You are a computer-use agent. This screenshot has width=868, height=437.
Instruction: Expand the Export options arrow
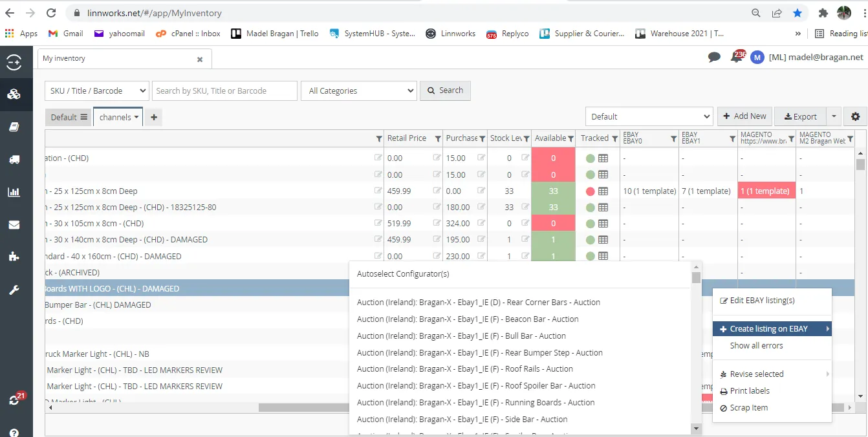[x=834, y=116]
